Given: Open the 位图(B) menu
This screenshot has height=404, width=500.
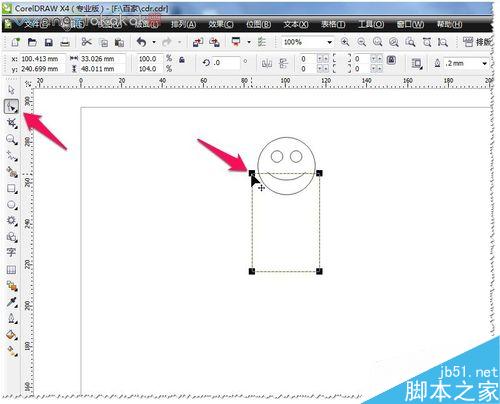Looking at the screenshot, I should point(258,24).
